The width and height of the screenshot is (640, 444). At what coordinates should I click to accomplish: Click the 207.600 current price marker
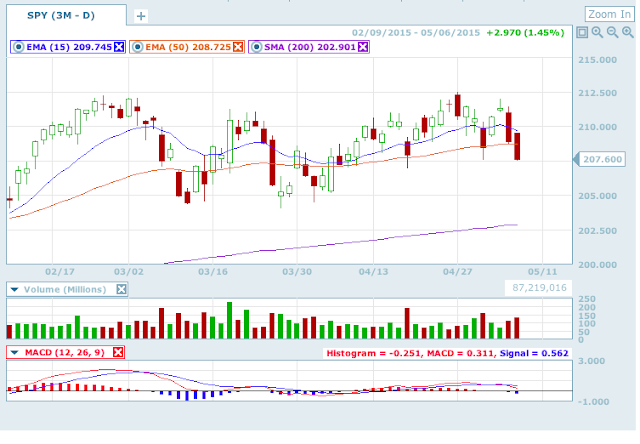(600, 159)
